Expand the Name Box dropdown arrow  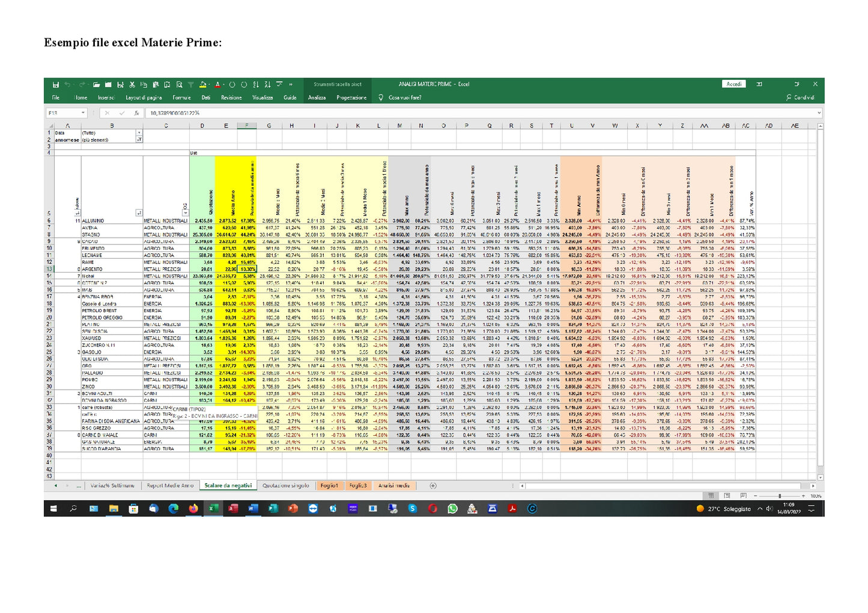click(x=83, y=113)
